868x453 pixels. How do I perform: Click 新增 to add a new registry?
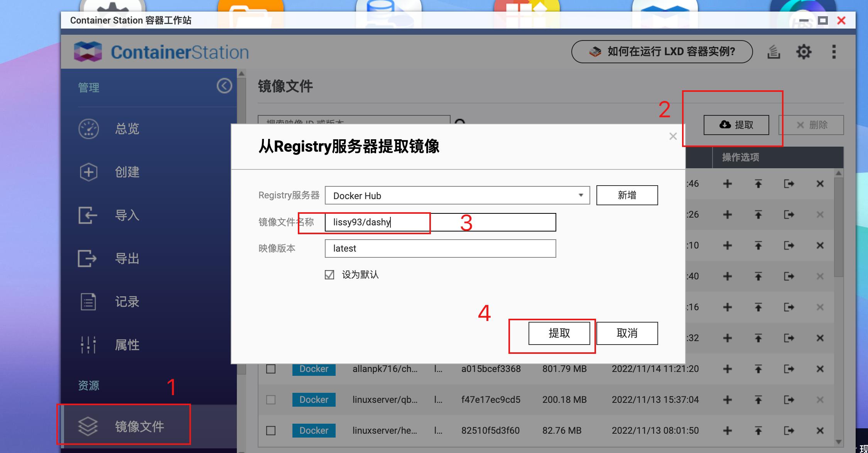tap(627, 195)
